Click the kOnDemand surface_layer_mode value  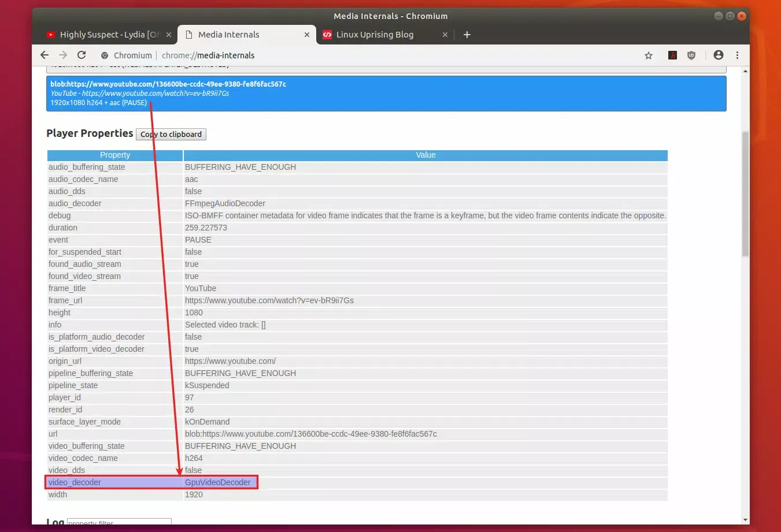(x=207, y=422)
